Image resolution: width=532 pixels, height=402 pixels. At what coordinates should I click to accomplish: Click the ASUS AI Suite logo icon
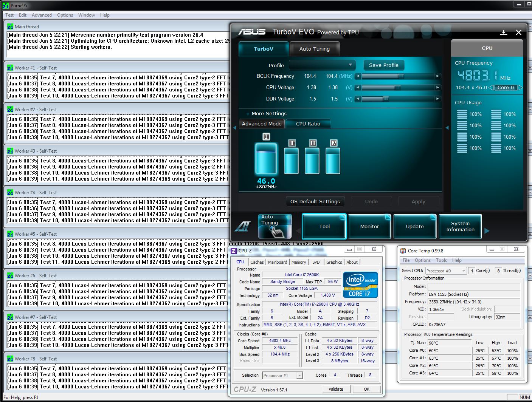(x=242, y=226)
